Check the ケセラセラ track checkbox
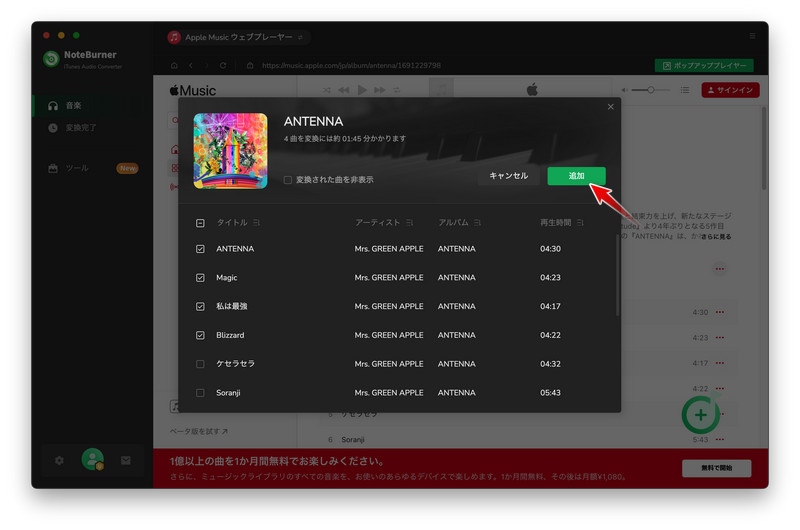 200,364
